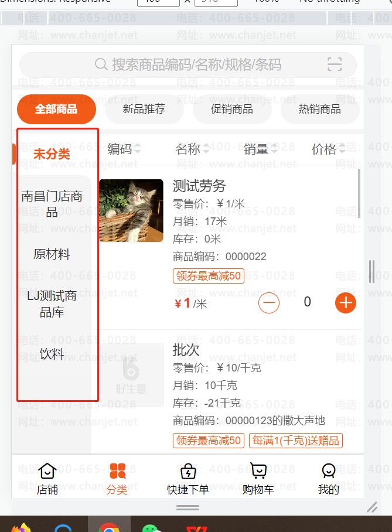Tap the barcode scan icon in search bar
Image resolution: width=392 pixels, height=532 pixels.
pyautogui.click(x=335, y=64)
